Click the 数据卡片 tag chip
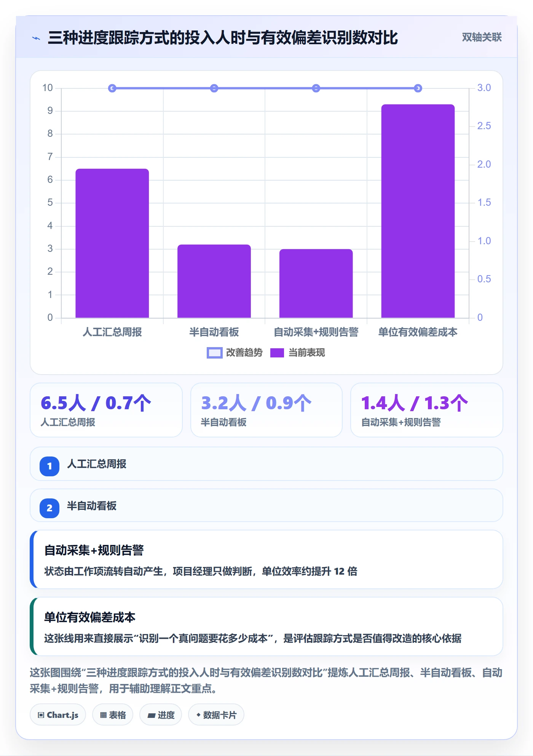 pyautogui.click(x=216, y=715)
